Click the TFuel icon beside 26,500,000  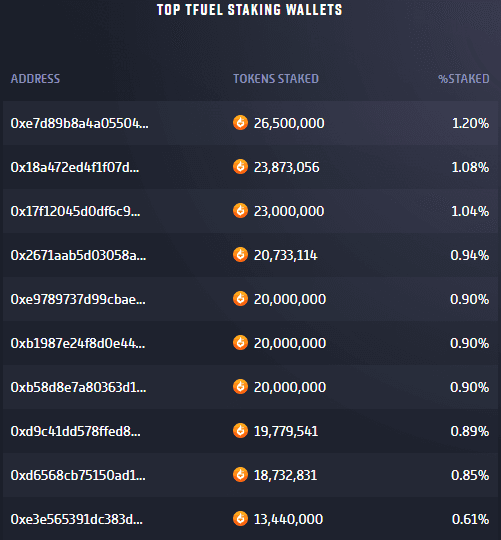(240, 123)
